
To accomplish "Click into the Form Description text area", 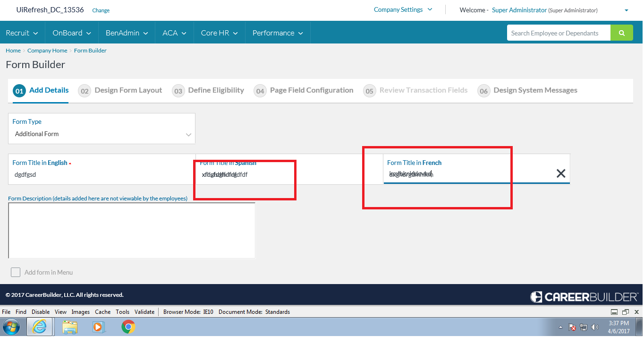I will tap(132, 231).
